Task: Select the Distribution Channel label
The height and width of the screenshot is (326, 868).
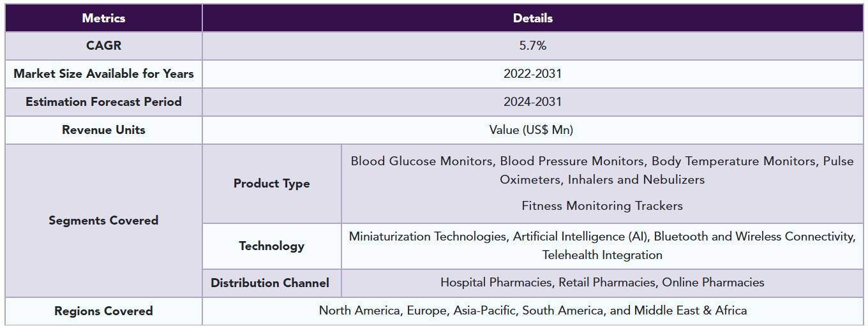Action: point(270,283)
